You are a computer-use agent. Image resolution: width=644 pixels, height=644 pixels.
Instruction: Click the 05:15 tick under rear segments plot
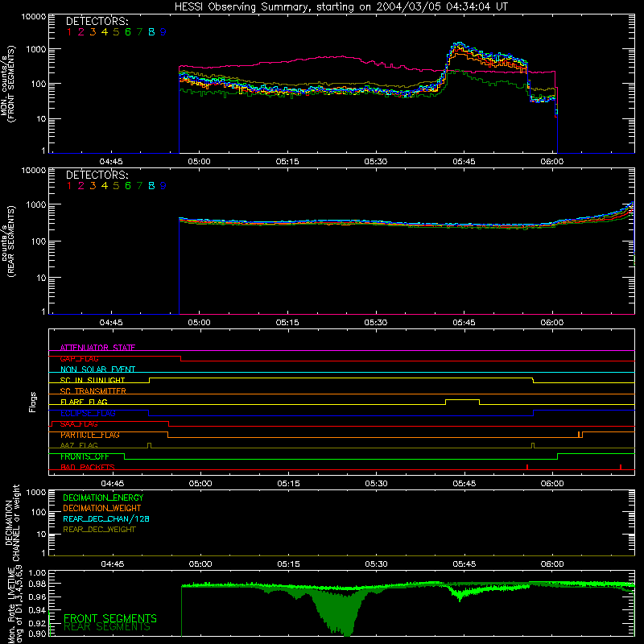[287, 323]
